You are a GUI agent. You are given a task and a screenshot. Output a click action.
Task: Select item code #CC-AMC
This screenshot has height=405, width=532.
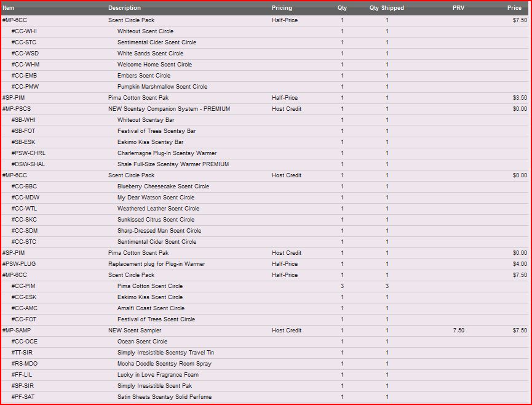[x=25, y=308]
